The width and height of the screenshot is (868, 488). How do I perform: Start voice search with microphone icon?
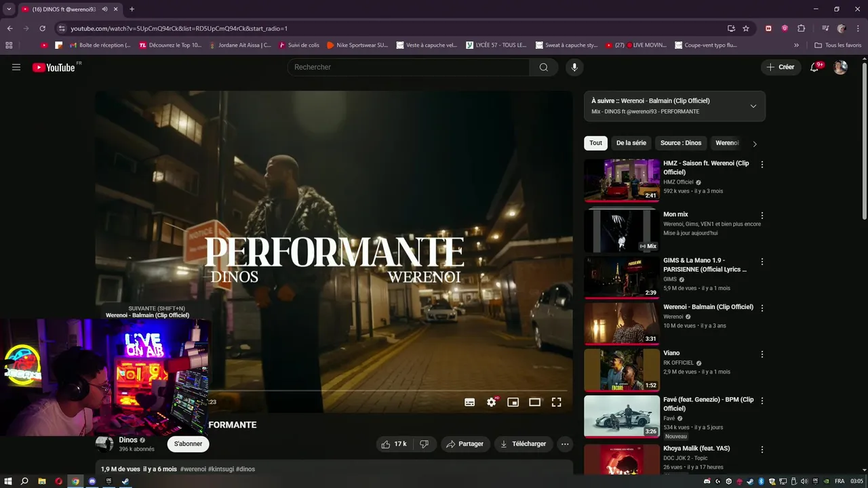click(x=574, y=67)
